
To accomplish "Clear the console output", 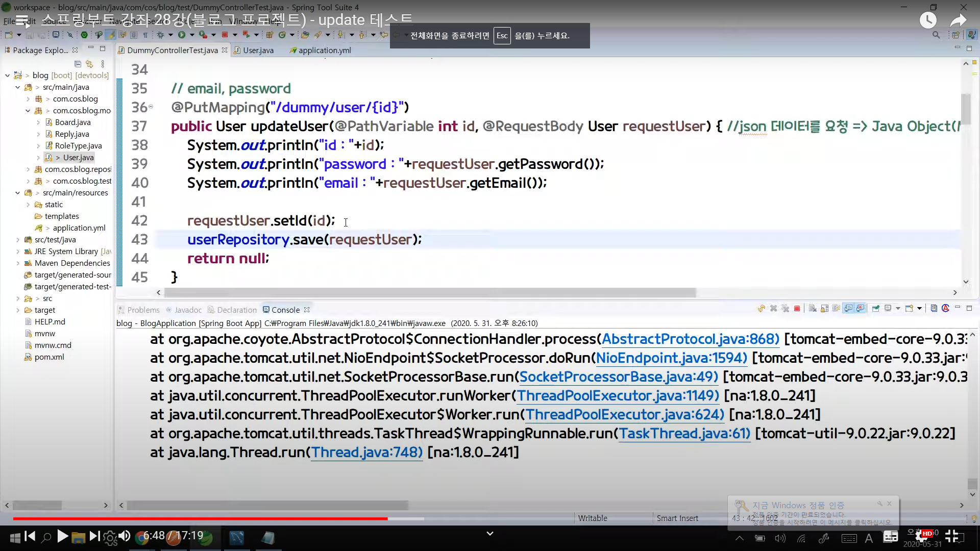I will tap(813, 309).
